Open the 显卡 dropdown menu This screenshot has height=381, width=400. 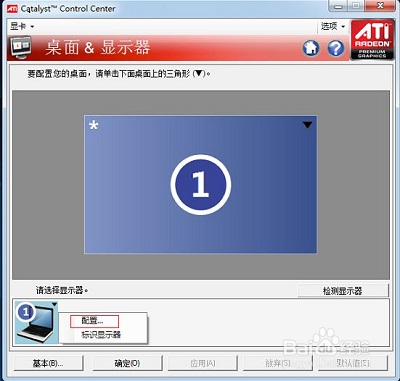pyautogui.click(x=22, y=26)
